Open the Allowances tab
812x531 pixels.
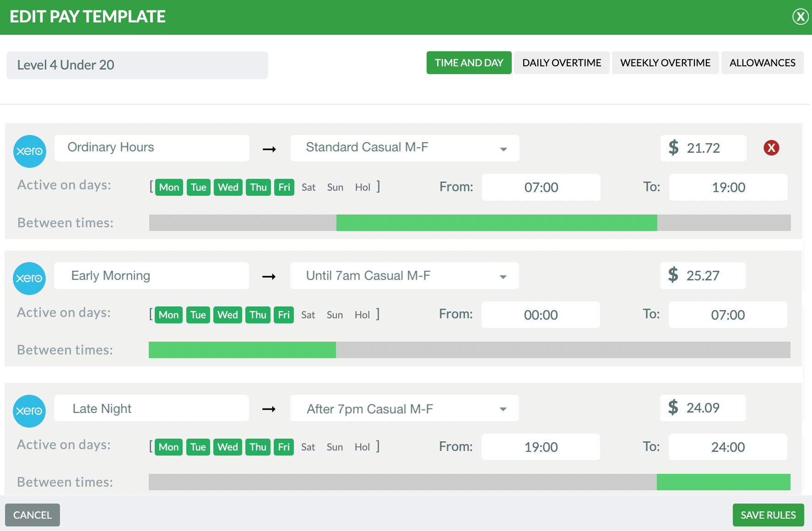click(x=762, y=63)
